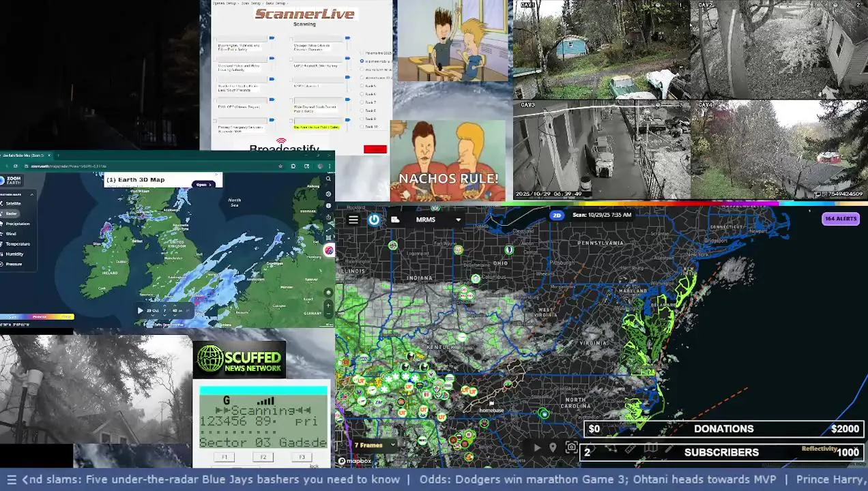Click the F3 button on scanner display
The width and height of the screenshot is (868, 491).
pos(302,457)
